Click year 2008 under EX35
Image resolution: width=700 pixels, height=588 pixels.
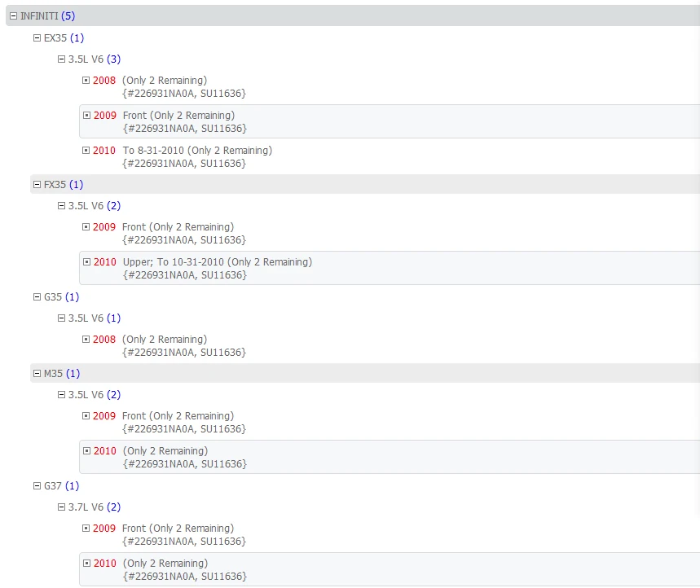pos(104,81)
